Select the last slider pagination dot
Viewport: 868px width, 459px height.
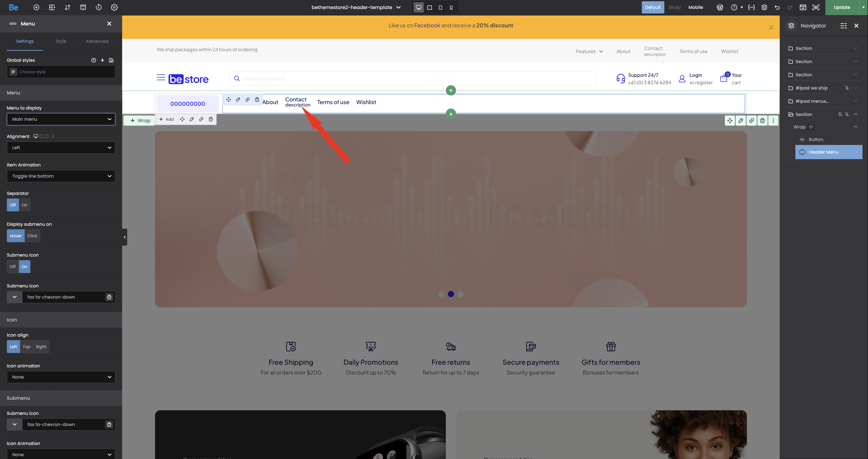click(460, 294)
